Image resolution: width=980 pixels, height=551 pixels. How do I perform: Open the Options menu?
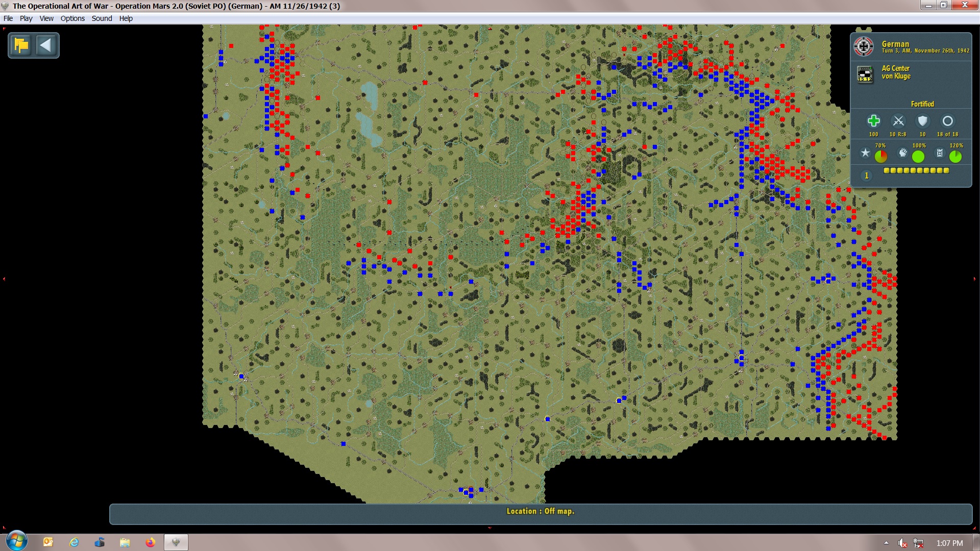[x=72, y=18]
